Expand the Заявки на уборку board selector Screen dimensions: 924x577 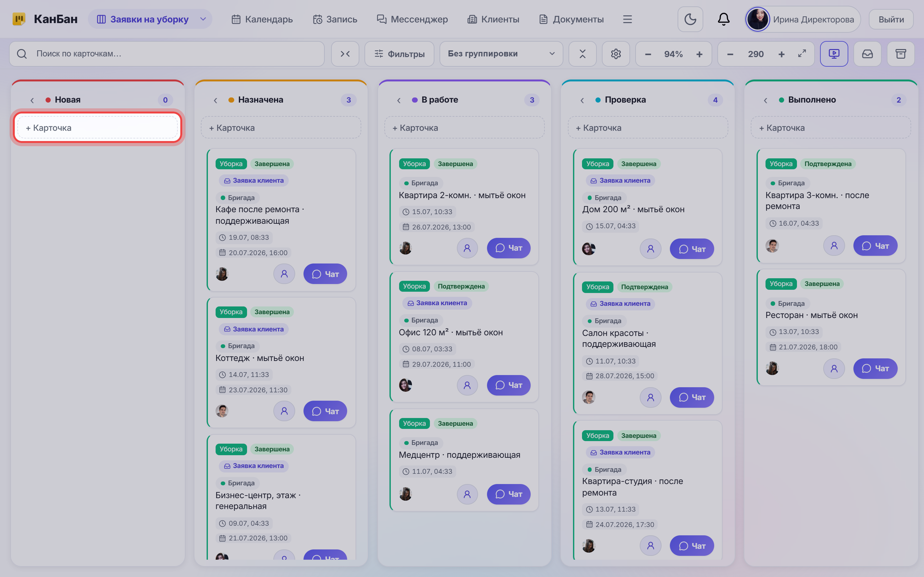click(150, 19)
